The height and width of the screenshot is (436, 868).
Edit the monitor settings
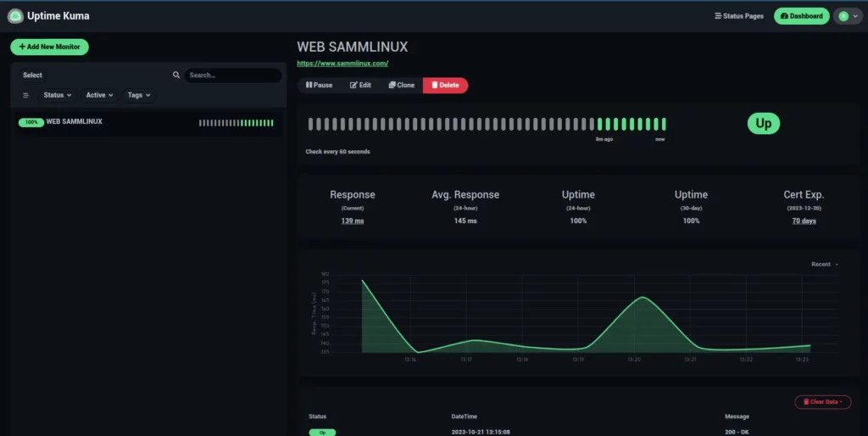pos(360,86)
